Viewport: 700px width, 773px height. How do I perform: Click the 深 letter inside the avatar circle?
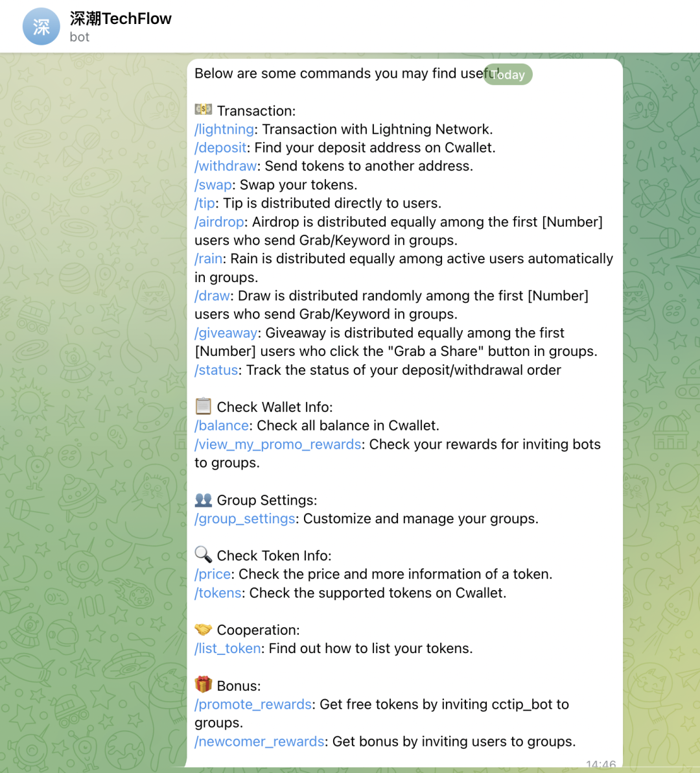41,26
